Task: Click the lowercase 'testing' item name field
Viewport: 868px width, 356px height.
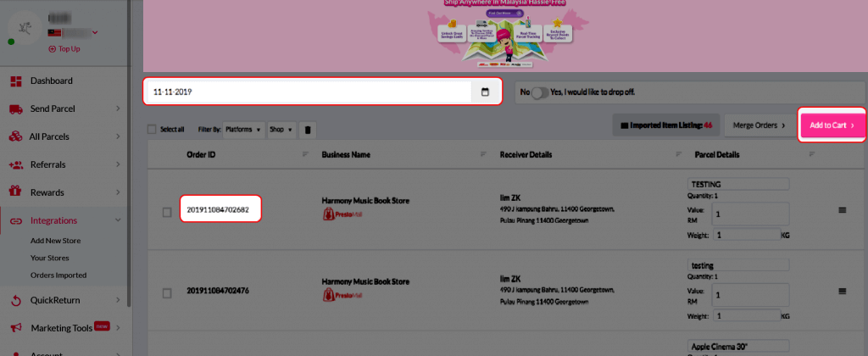Action: (x=738, y=265)
